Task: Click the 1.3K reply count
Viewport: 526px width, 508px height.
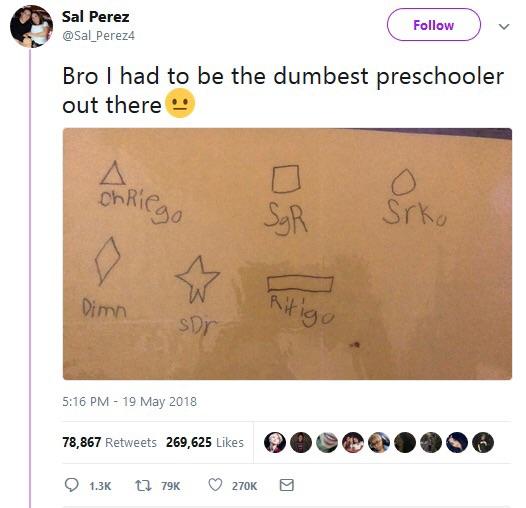Action: pyautogui.click(x=100, y=486)
